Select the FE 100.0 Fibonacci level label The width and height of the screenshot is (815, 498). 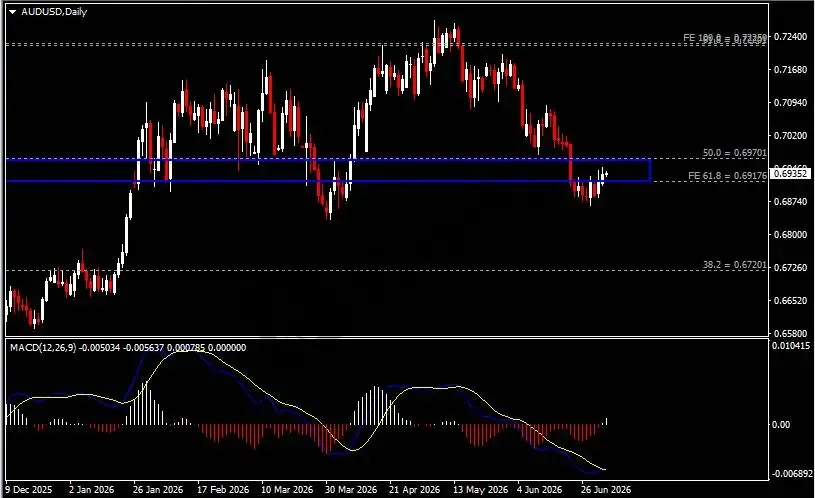point(725,37)
